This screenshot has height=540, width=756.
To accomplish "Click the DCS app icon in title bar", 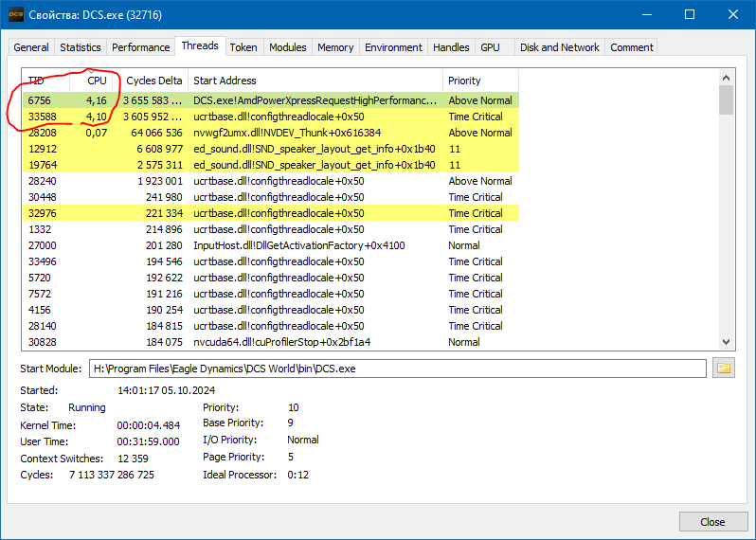I will click(x=16, y=14).
